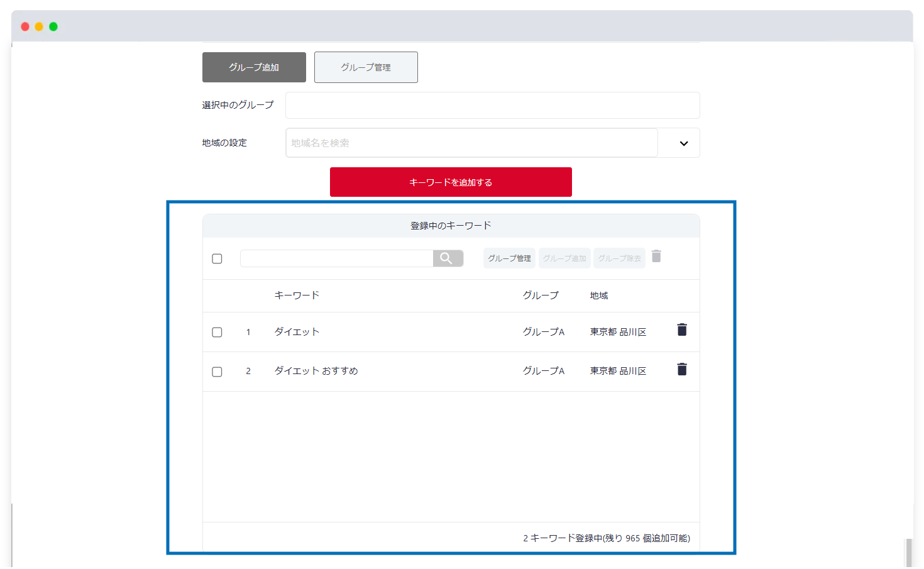Screen dimensions: 924x569
Task: Click the グループ除去 option
Action: pyautogui.click(x=619, y=258)
